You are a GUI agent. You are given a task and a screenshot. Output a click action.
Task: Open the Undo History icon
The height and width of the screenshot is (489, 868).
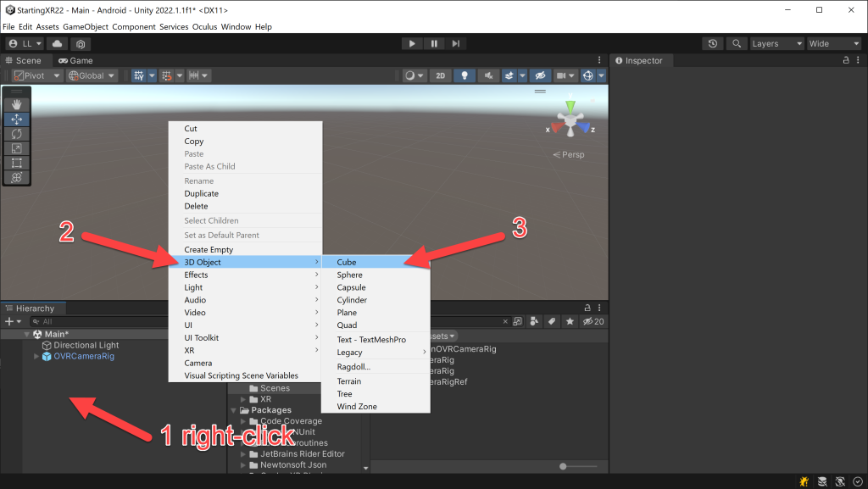(712, 44)
